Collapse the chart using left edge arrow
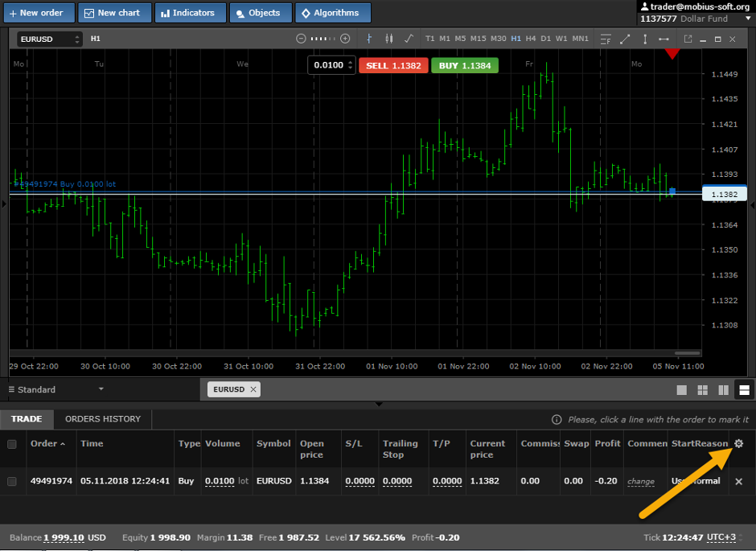Screen dimensions: 756x551 4,204
